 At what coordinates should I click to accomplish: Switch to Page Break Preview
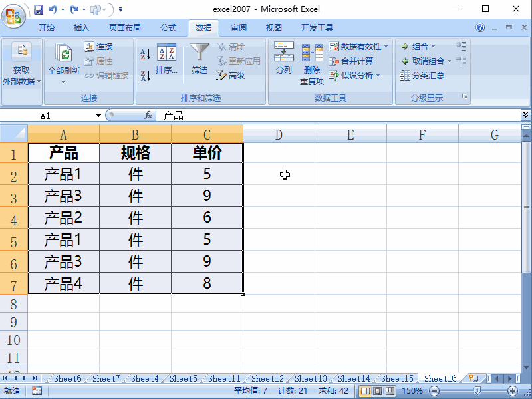[390, 391]
